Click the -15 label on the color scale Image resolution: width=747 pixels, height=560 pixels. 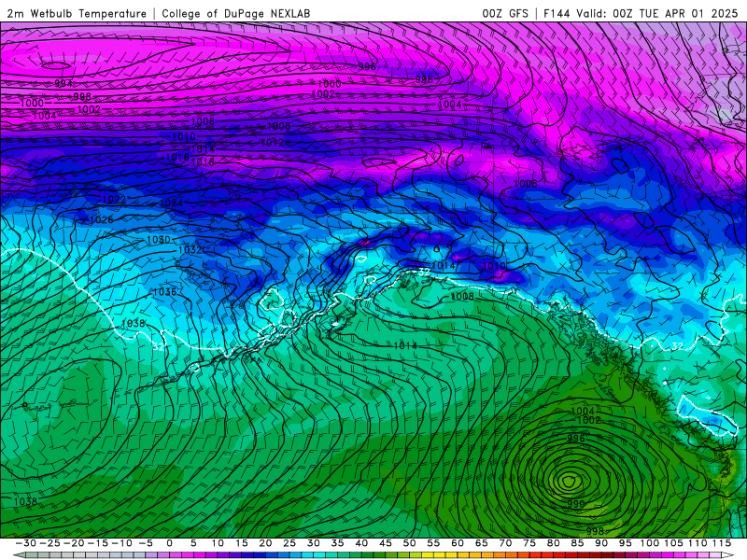pyautogui.click(x=98, y=543)
